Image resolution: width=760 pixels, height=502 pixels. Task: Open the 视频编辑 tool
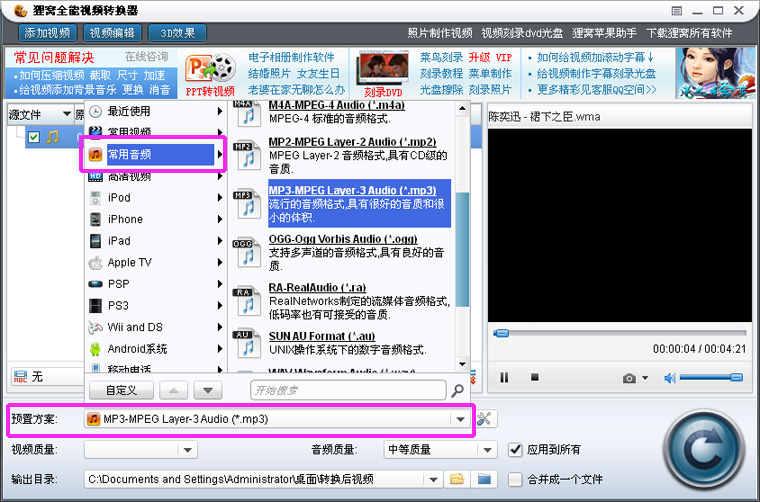(112, 33)
